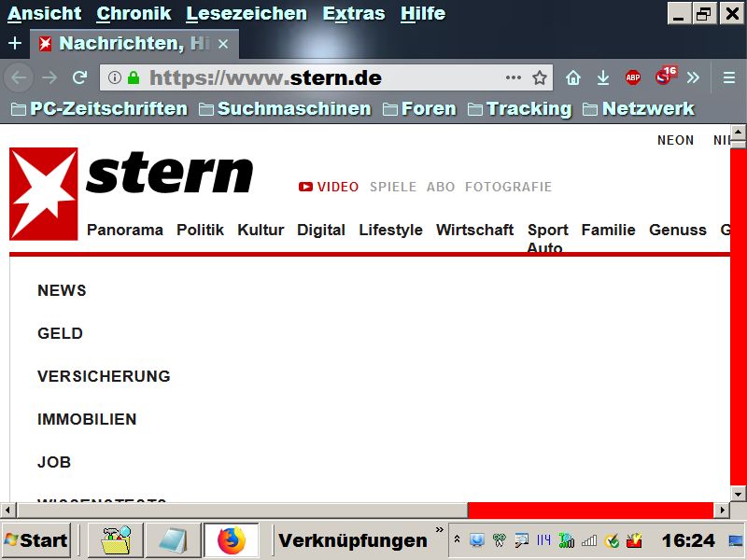747x560 pixels.
Task: Click the stern star logo
Action: pos(43,194)
